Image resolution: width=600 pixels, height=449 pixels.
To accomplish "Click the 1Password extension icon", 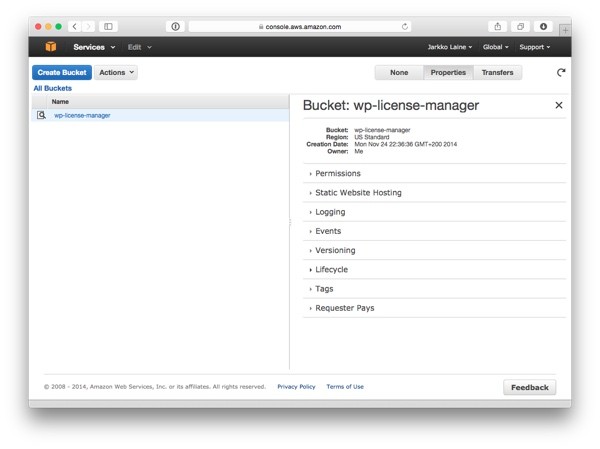I will coord(175,26).
